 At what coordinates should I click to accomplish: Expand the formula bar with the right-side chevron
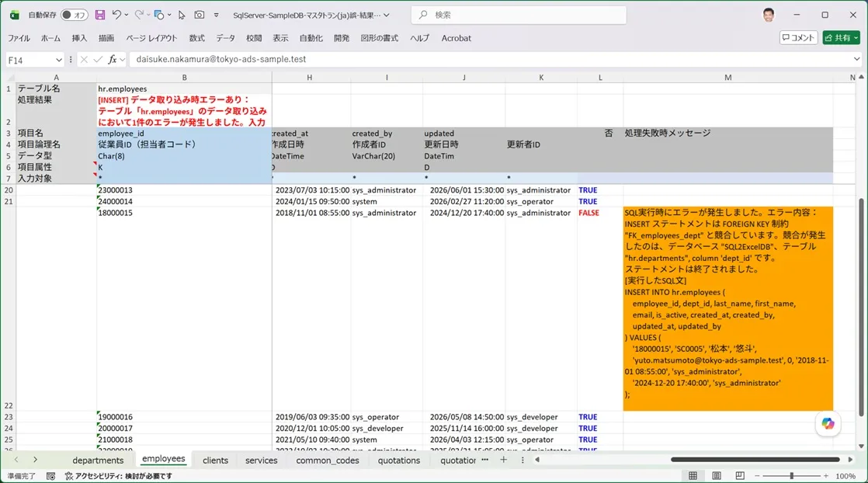pyautogui.click(x=856, y=59)
